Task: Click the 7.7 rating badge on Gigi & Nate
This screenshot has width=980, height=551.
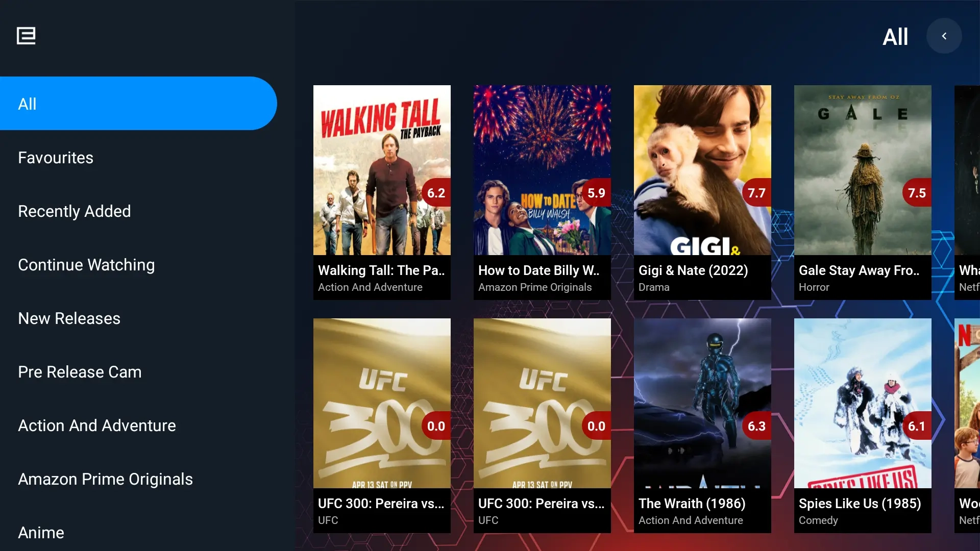Action: tap(756, 193)
